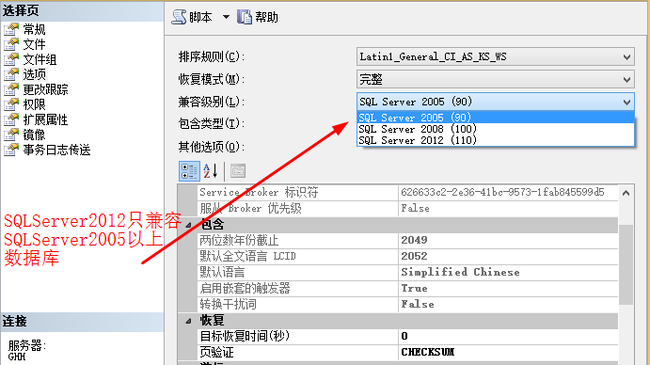Click the Service Broker 标识符 property row
Screen dimensions: 650x365
click(x=408, y=192)
